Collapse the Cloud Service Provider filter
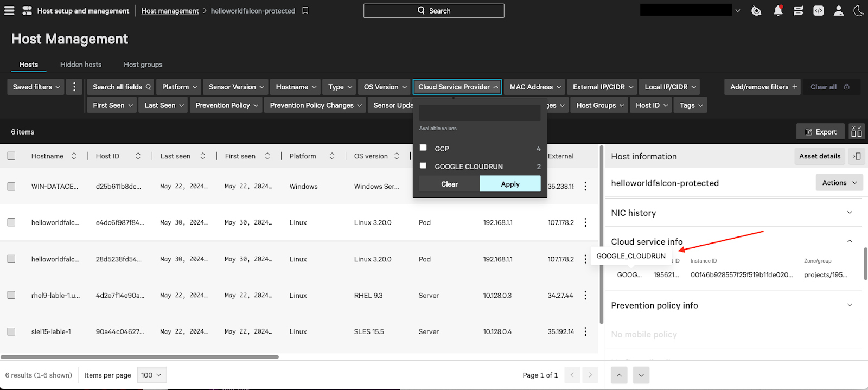 457,87
